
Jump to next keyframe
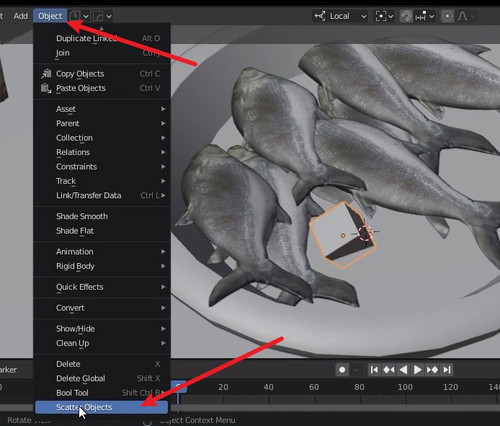432,370
